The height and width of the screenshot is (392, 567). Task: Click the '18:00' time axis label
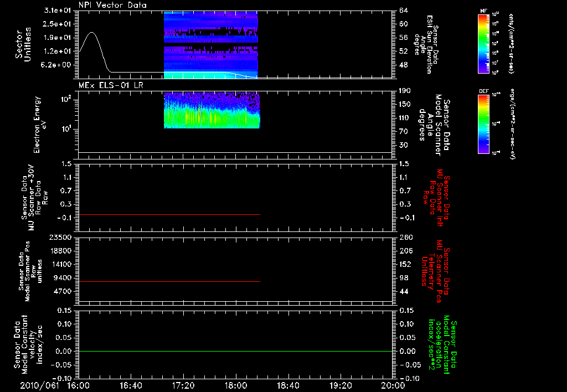[236, 385]
